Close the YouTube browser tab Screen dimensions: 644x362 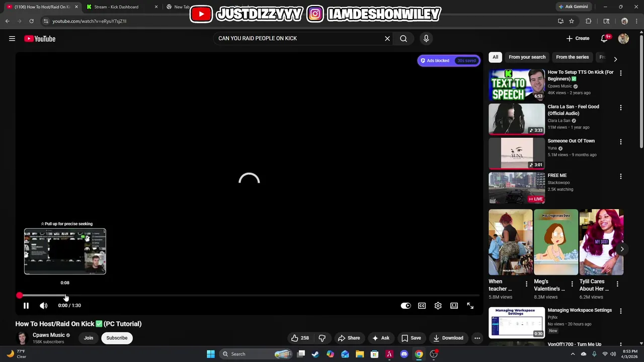pyautogui.click(x=76, y=7)
